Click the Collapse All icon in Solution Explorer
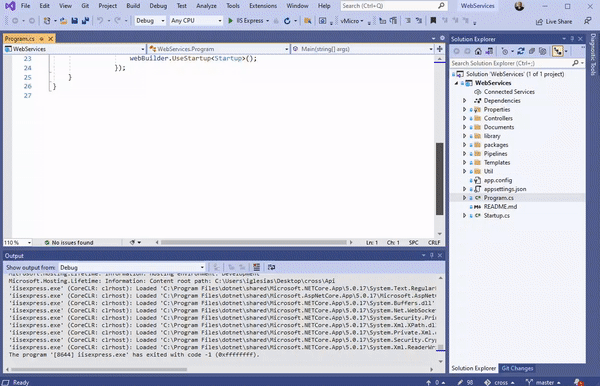The height and width of the screenshot is (386, 600). click(x=532, y=51)
